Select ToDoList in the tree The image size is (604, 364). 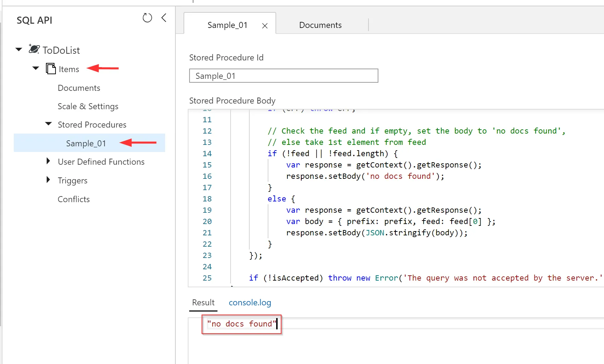coord(61,50)
